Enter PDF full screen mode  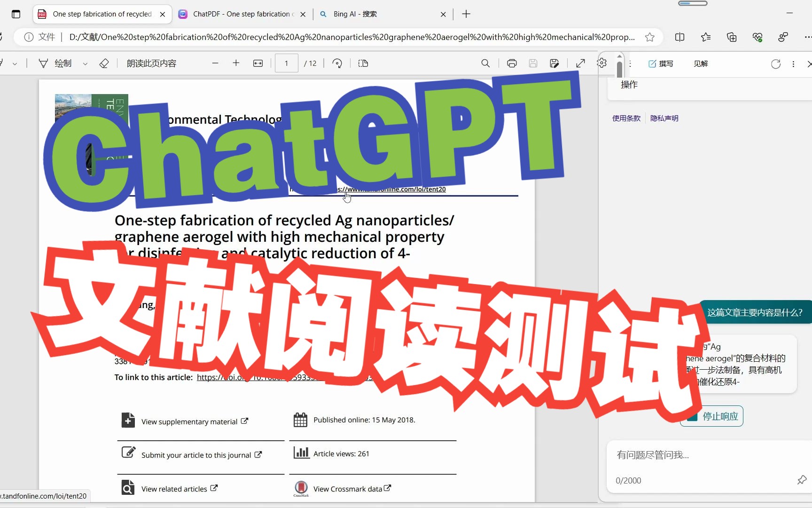pyautogui.click(x=581, y=63)
